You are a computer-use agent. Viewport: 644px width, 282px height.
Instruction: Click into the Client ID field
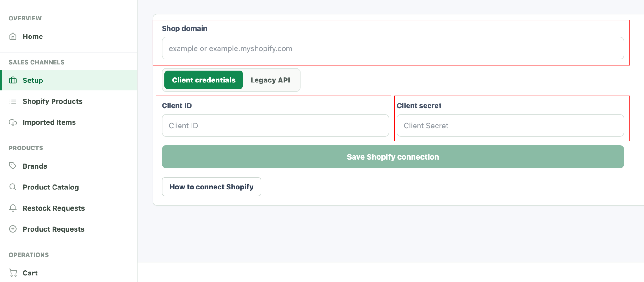(x=275, y=125)
